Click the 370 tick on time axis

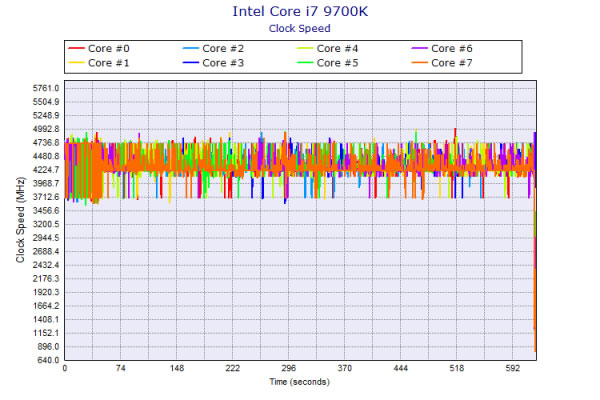(x=345, y=368)
